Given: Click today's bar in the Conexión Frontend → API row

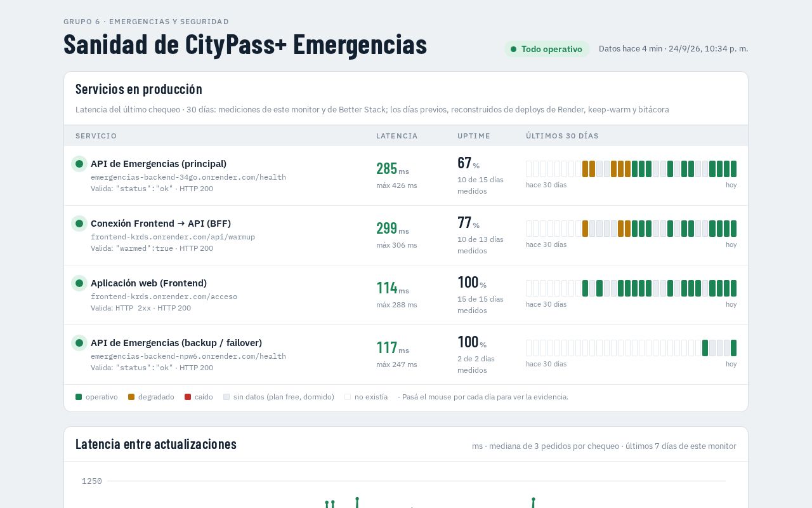Looking at the screenshot, I should point(733,229).
